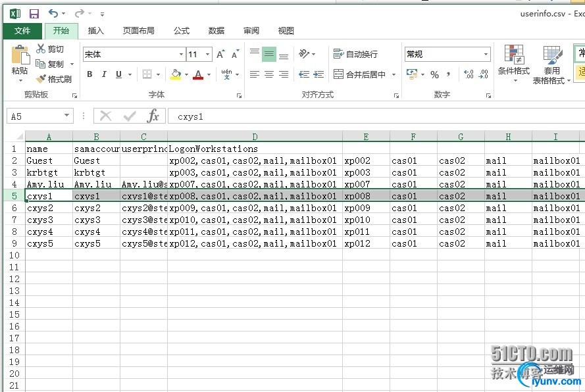Click the formula bar showing cxys1
Screen dimensions: 585x392
376,116
